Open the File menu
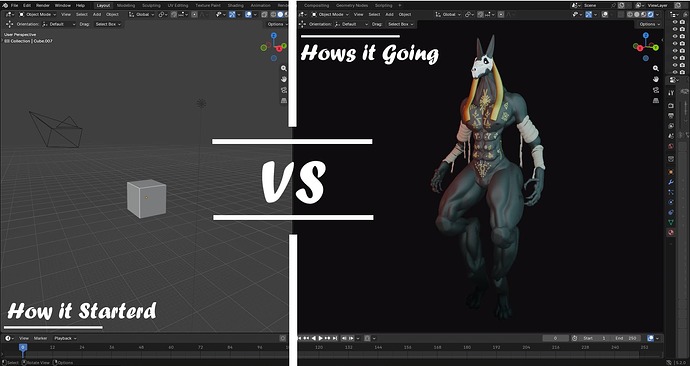The height and width of the screenshot is (366, 690). click(x=14, y=5)
